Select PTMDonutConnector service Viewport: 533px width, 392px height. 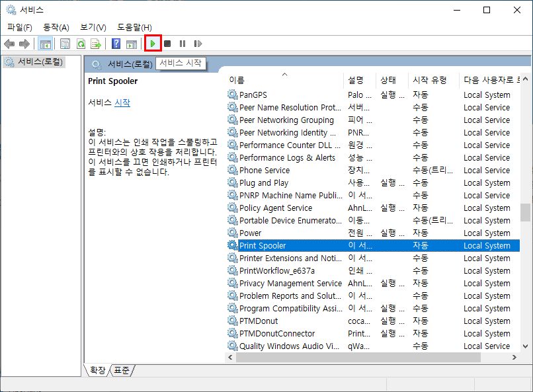pos(373,334)
